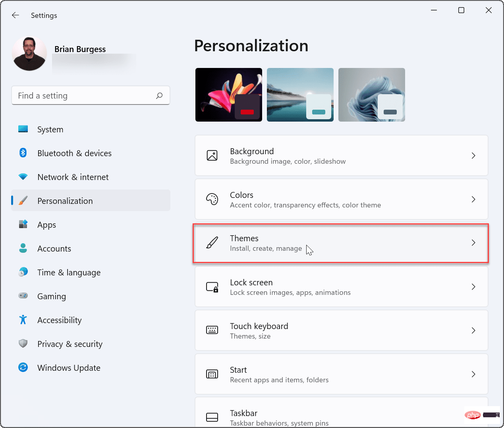Expand Lock screen chevron

point(473,287)
